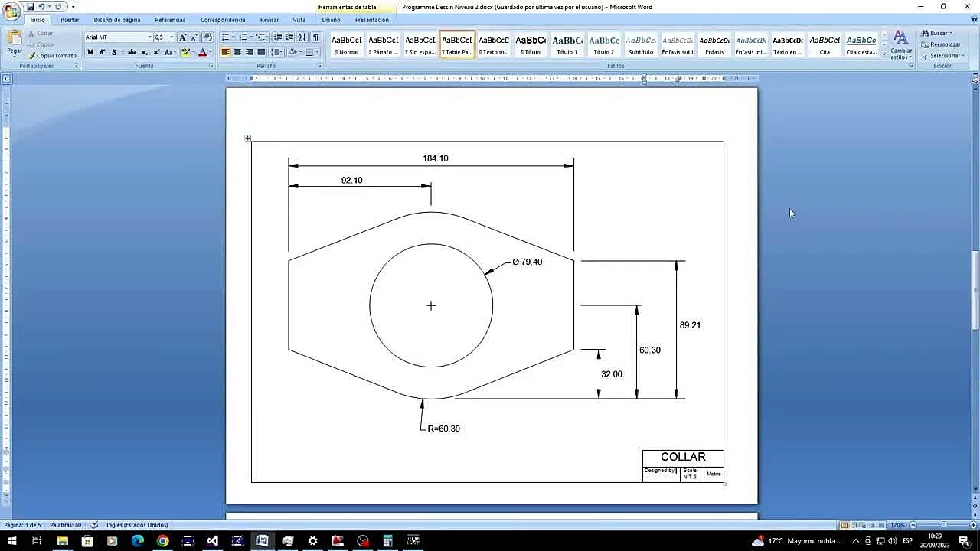Click the grow font size icon
980x551 pixels.
183,37
